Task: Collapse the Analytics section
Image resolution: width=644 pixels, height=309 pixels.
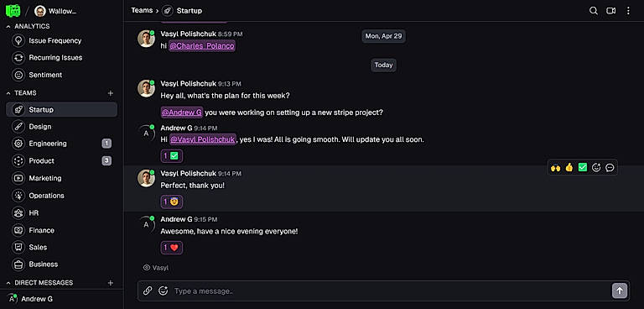Action: point(8,26)
